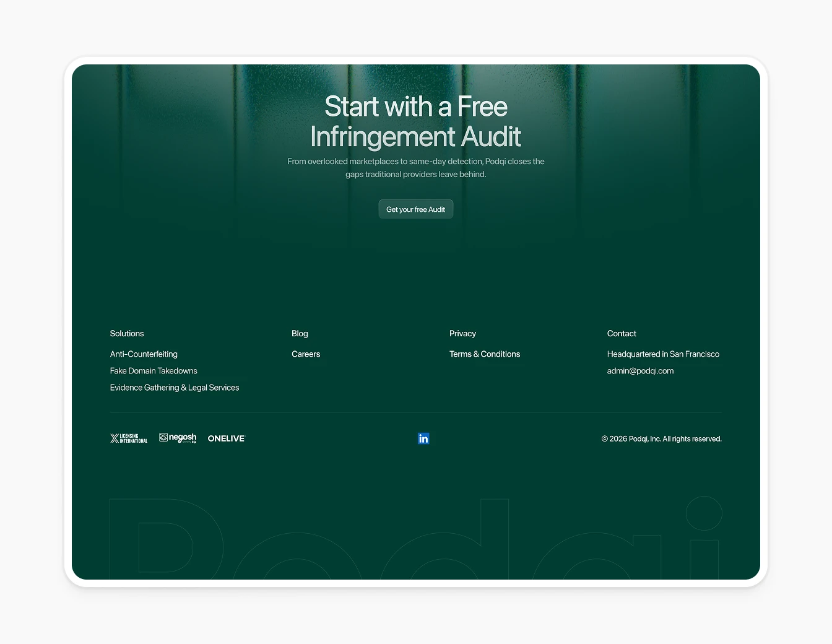
Task: Navigate to the Careers page
Action: (306, 354)
